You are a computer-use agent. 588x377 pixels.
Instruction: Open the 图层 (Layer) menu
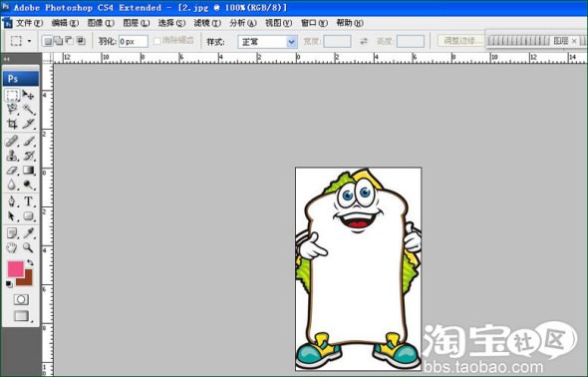tap(137, 23)
